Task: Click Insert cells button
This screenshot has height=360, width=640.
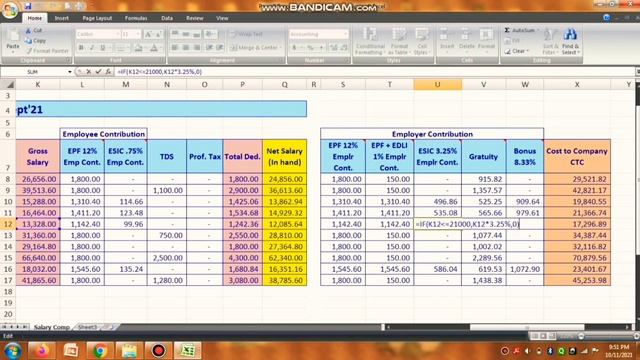Action: point(447,40)
